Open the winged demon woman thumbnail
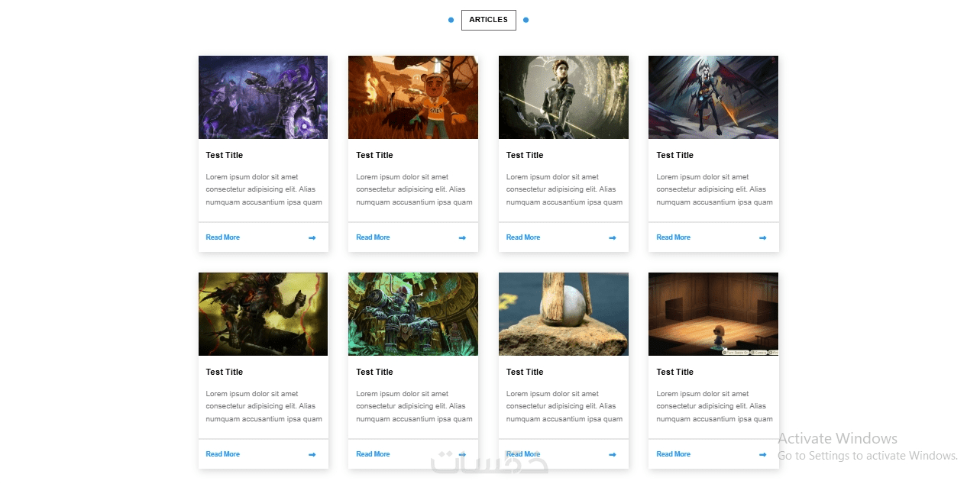The width and height of the screenshot is (980, 484). (x=713, y=97)
